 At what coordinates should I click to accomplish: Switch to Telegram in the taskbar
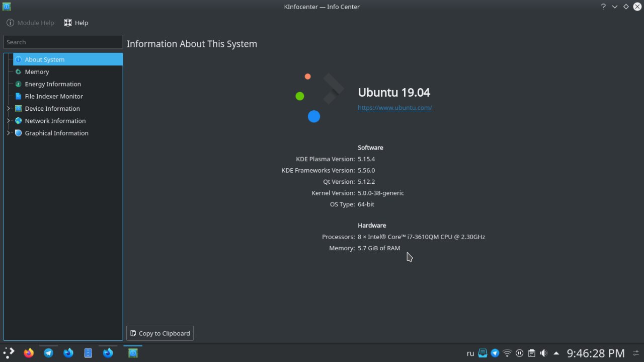point(48,353)
